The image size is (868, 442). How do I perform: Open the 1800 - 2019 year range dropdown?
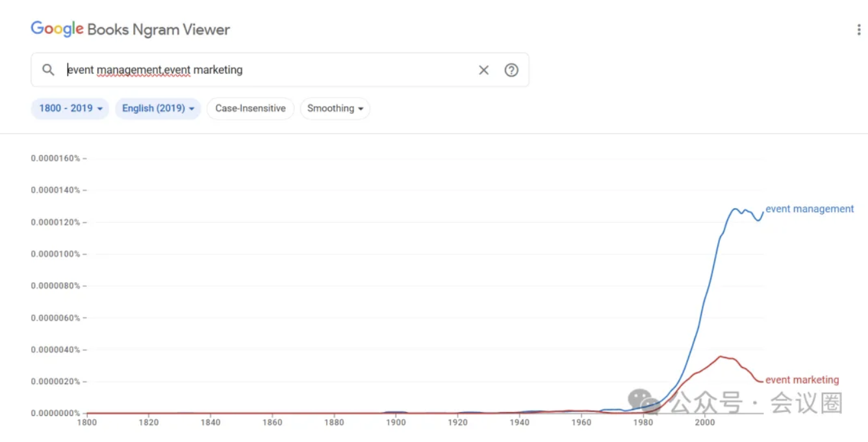[70, 109]
